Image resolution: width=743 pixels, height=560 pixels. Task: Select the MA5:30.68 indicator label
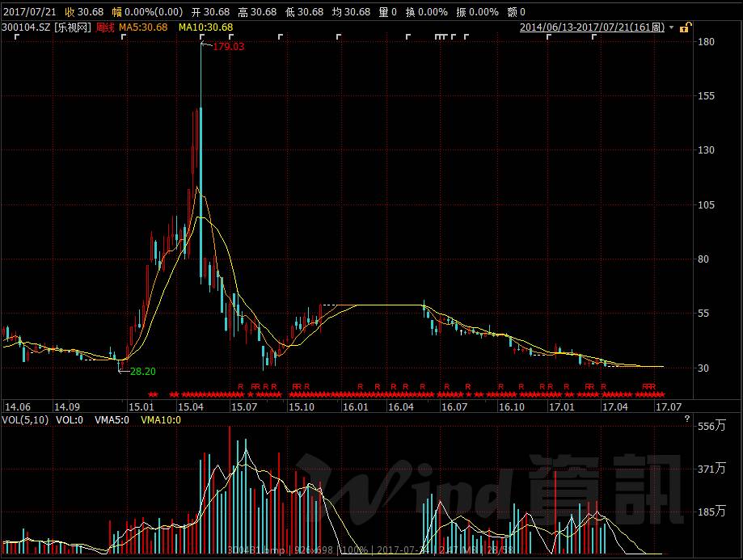point(143,27)
